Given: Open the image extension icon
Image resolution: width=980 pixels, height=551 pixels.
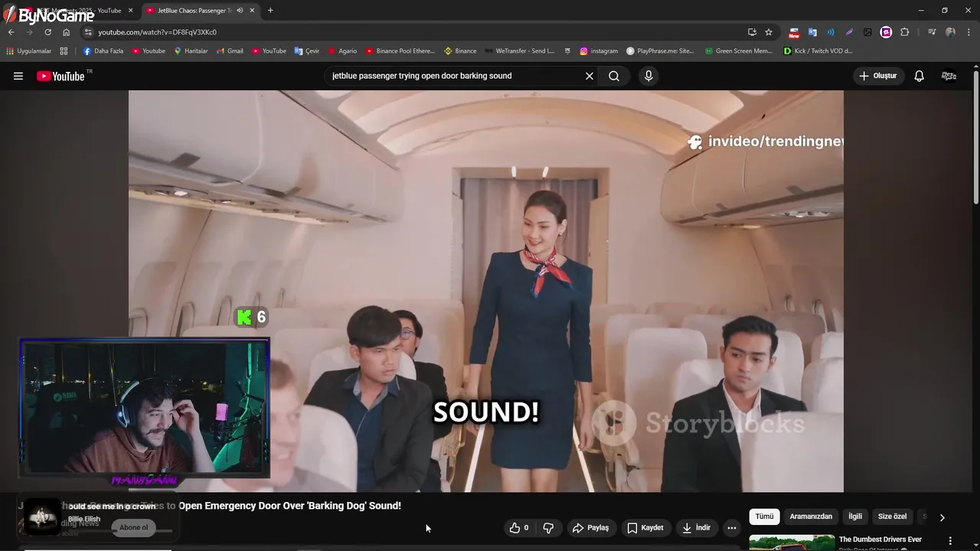Looking at the screenshot, I should [x=867, y=32].
